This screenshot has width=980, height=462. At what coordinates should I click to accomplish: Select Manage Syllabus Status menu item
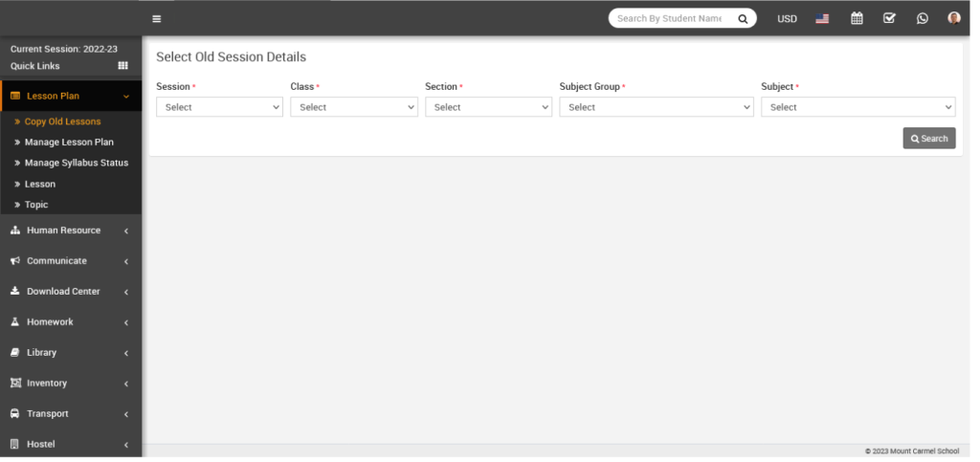pos(77,163)
